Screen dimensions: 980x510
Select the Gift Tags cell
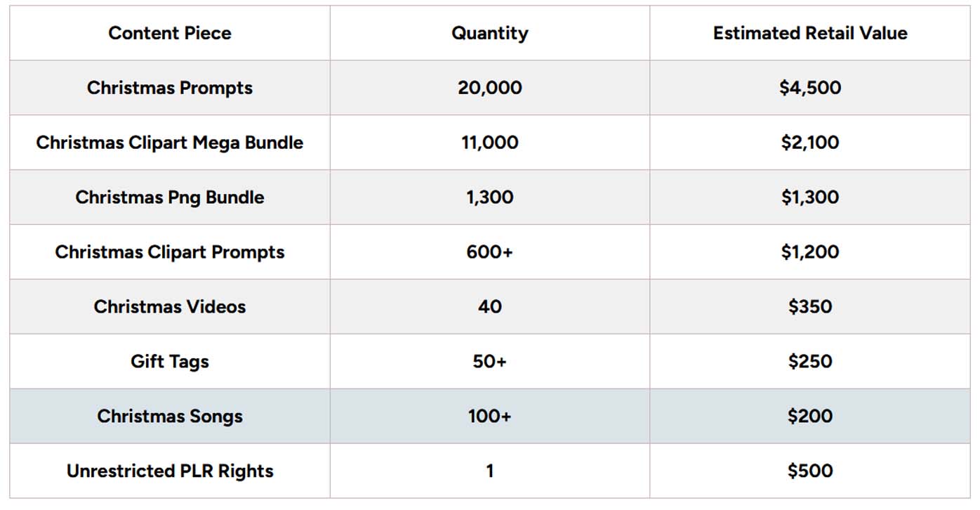[170, 362]
